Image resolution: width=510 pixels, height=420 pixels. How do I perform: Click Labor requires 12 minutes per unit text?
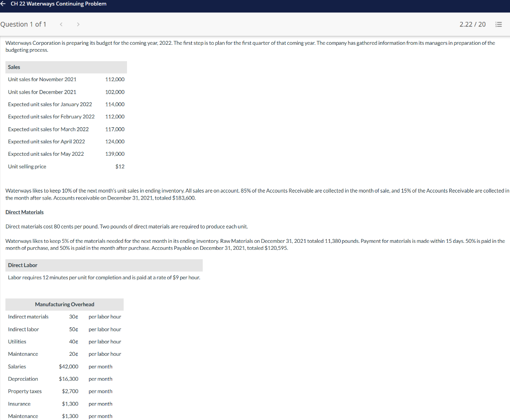tap(104, 278)
